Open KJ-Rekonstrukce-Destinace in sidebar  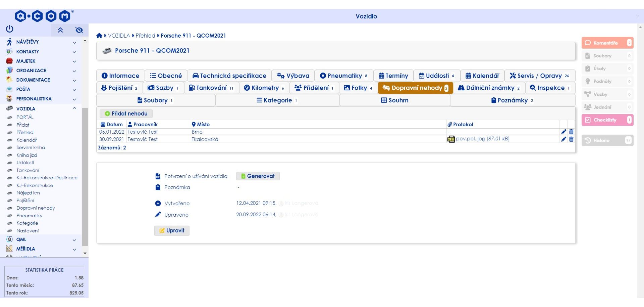pyautogui.click(x=47, y=178)
